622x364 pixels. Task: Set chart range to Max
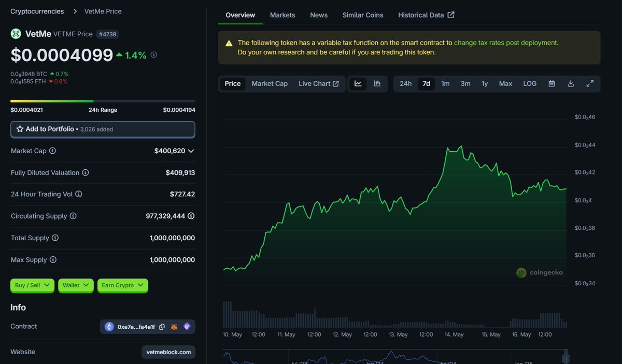pos(505,83)
